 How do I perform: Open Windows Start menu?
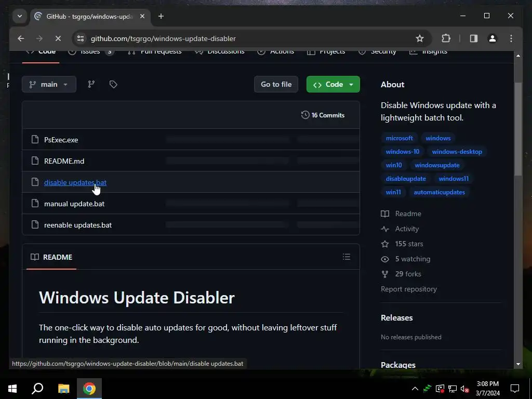tap(12, 388)
